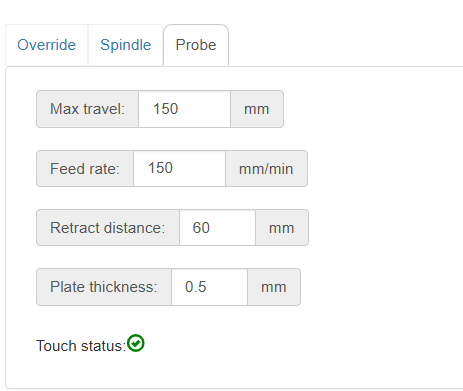Select the Probe tab
This screenshot has height=391, width=463.
(x=196, y=45)
